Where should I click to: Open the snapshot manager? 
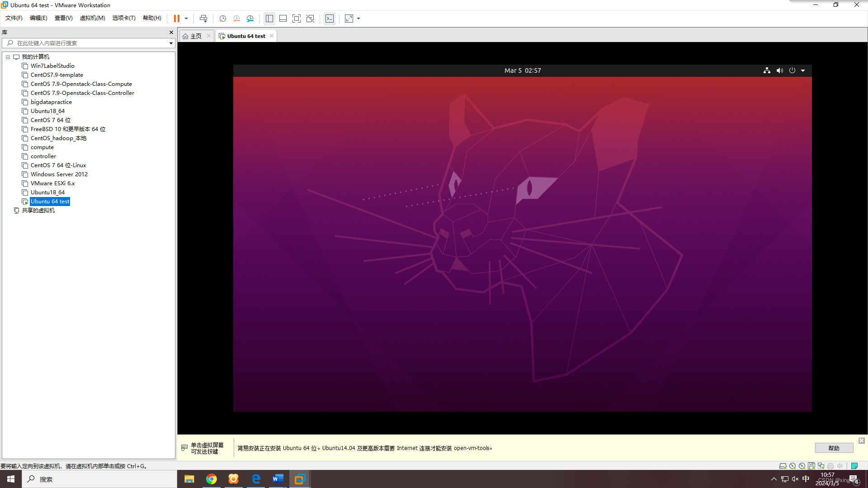tap(250, 19)
